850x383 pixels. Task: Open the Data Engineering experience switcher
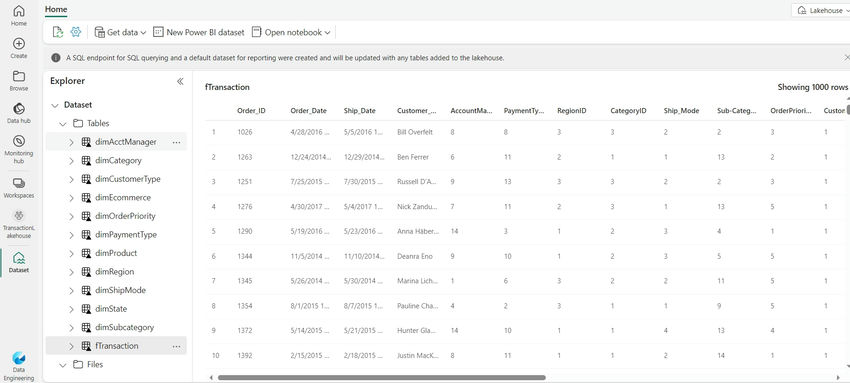click(18, 366)
